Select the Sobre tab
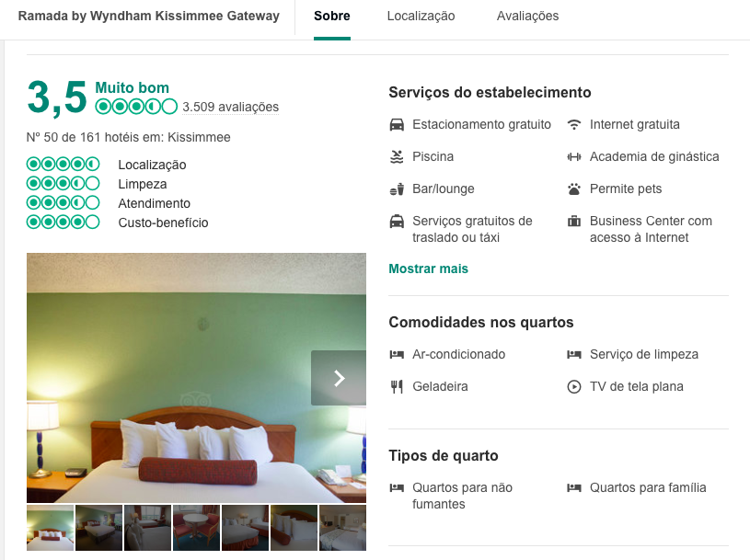 (x=331, y=16)
